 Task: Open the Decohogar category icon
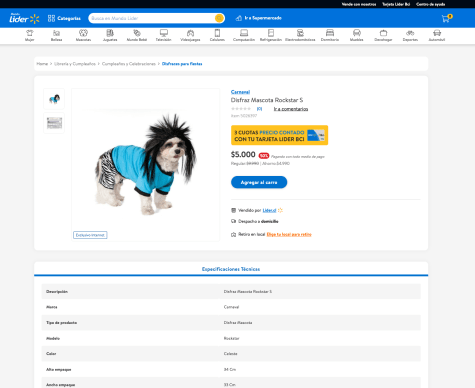tap(383, 35)
